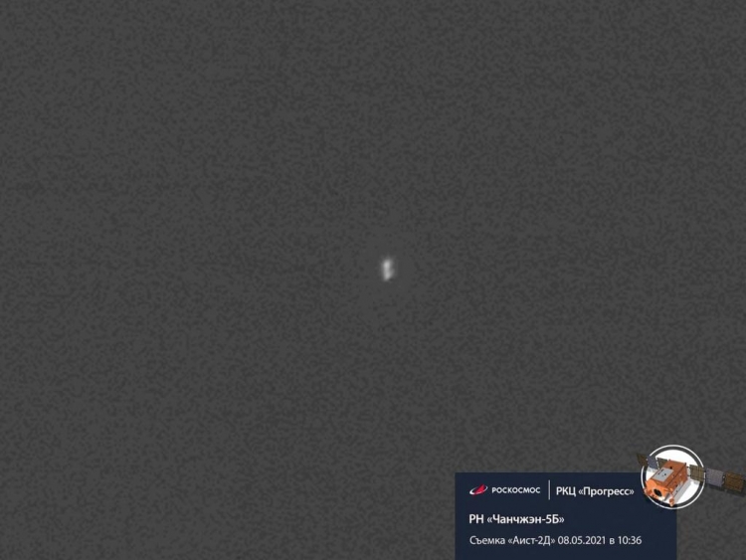Click the Roscosmos logo emblem
Image resolution: width=746 pixels, height=560 pixels.
tap(478, 490)
